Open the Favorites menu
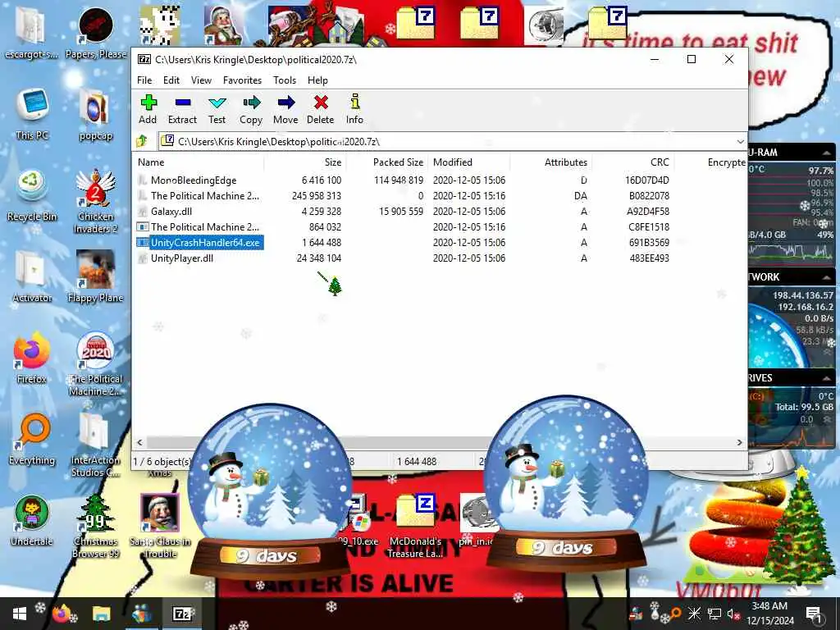This screenshot has width=840, height=630. click(242, 80)
